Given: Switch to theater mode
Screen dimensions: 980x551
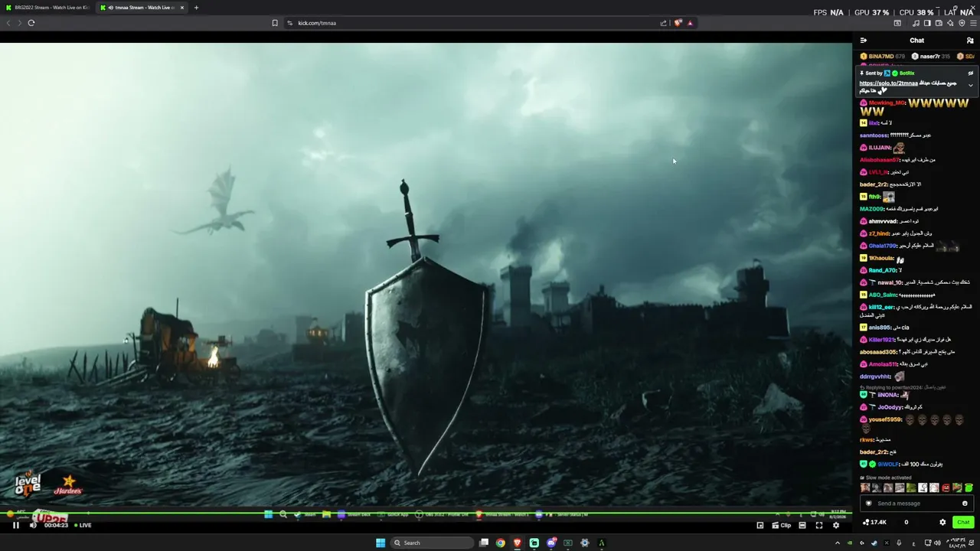Looking at the screenshot, I should coord(802,525).
